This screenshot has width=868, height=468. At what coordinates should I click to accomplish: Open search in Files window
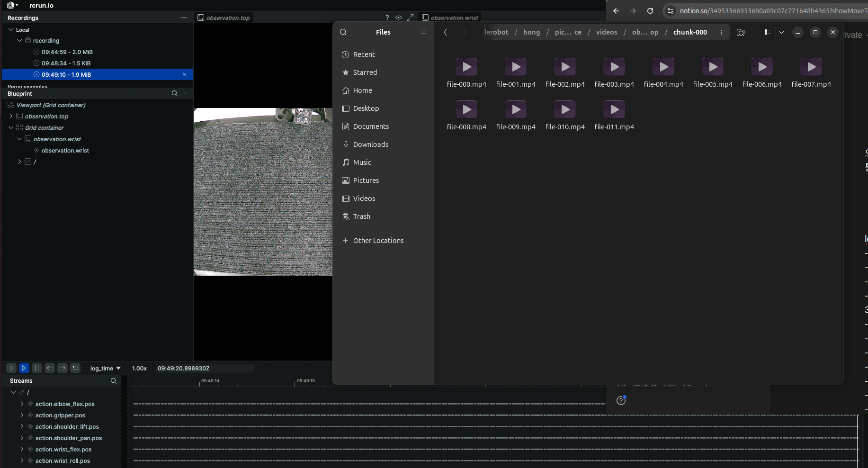point(343,32)
